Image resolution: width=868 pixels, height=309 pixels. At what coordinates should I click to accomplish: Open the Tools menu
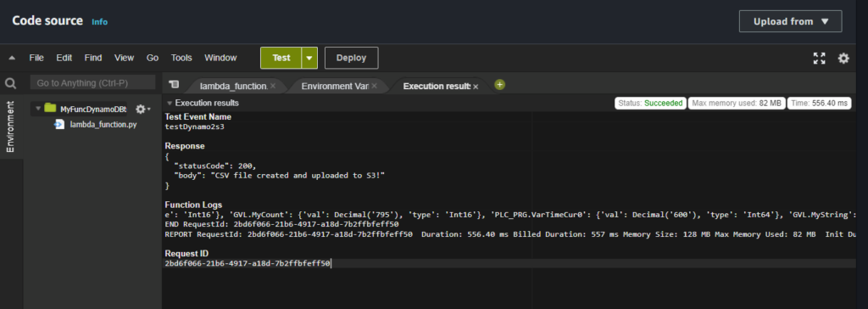point(181,58)
